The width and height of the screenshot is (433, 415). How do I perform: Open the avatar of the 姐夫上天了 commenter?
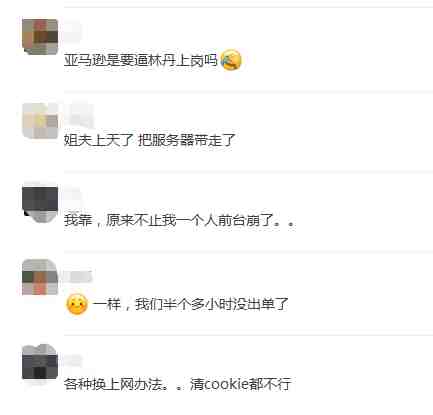(40, 120)
